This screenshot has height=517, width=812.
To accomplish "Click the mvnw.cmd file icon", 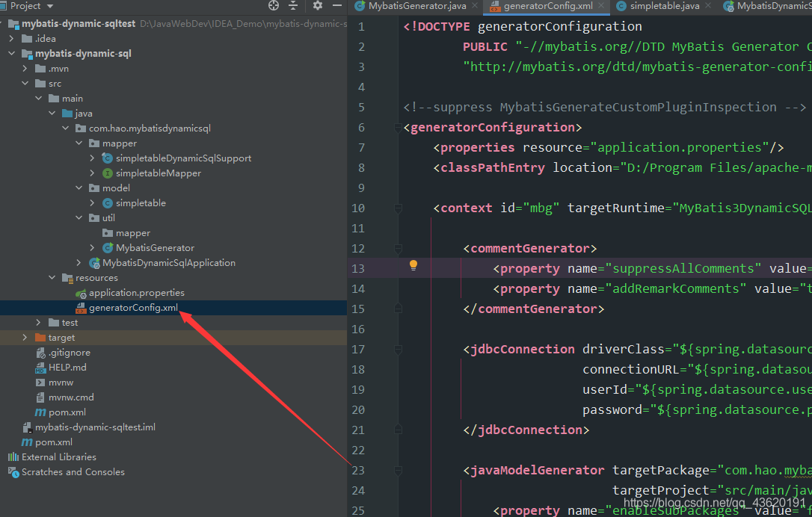I will click(40, 398).
